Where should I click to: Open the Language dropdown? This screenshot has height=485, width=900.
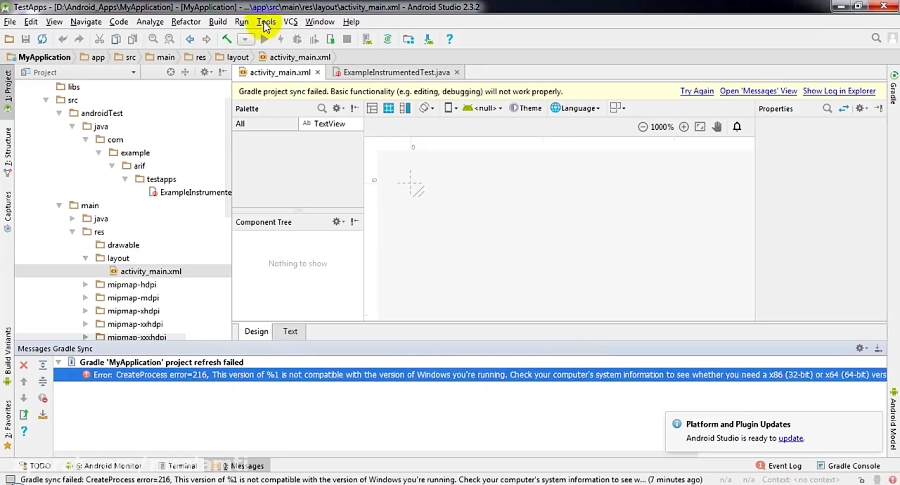coord(576,108)
